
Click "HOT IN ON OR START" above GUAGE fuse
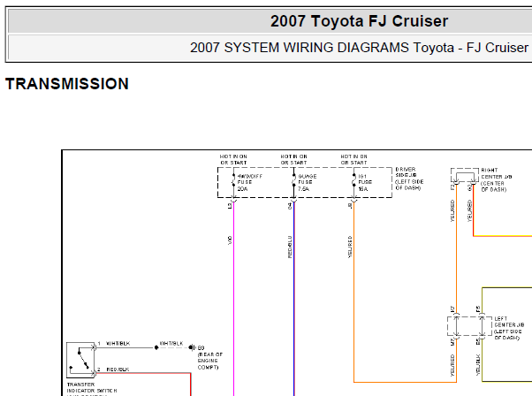pyautogui.click(x=293, y=159)
